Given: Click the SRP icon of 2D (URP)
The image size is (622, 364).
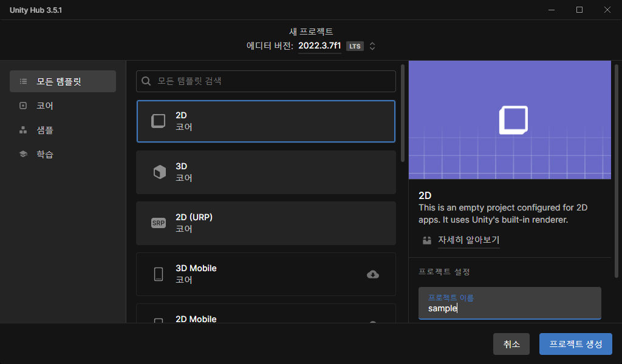Looking at the screenshot, I should (x=159, y=223).
